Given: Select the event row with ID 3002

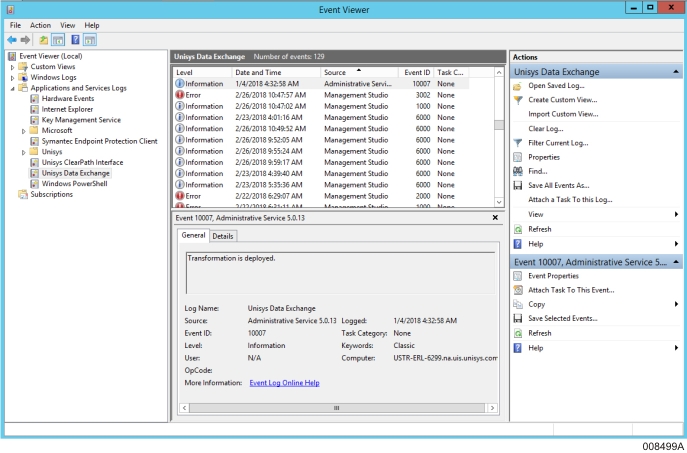Looking at the screenshot, I should (x=321, y=95).
